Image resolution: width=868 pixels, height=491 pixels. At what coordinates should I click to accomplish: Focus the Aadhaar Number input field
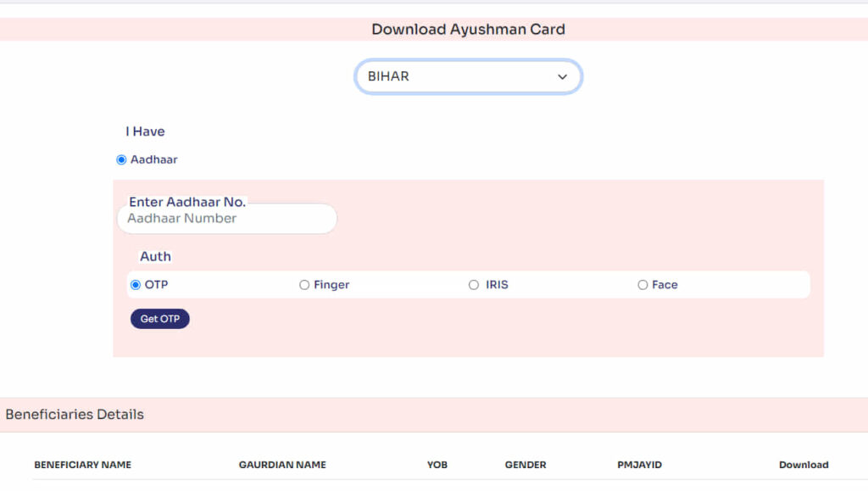tap(227, 219)
